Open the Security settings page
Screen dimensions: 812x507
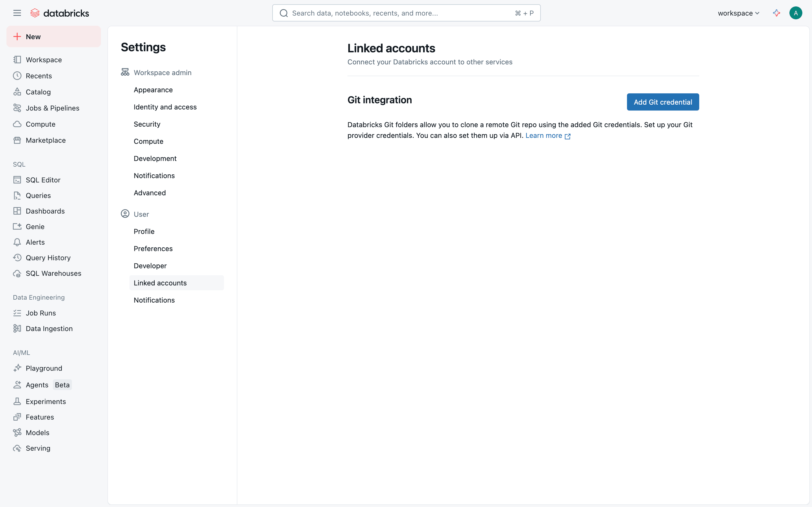point(147,124)
